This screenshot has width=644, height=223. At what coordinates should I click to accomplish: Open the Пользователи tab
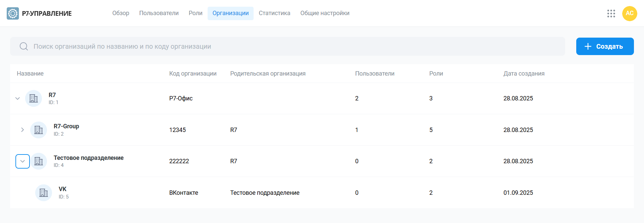tap(159, 13)
